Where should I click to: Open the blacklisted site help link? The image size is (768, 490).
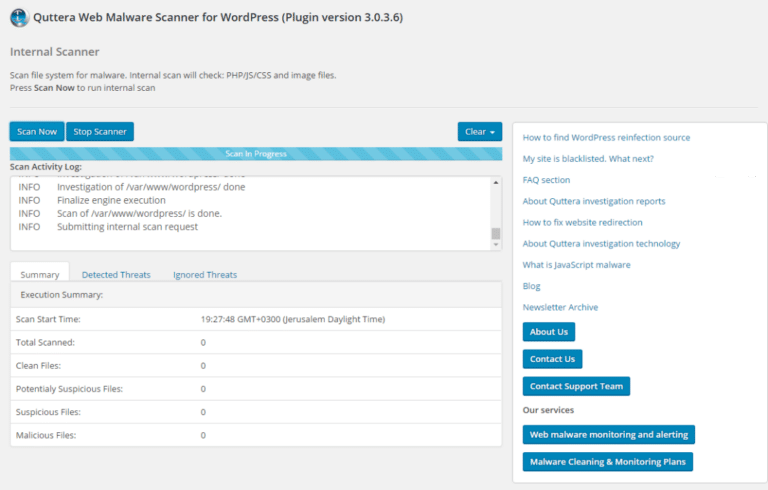(x=590, y=158)
